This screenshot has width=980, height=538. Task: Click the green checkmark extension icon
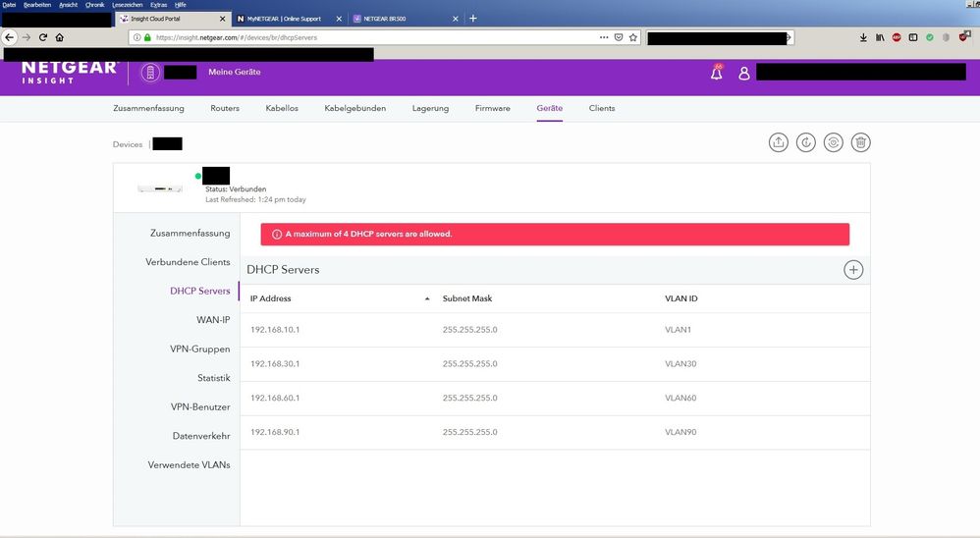(929, 37)
